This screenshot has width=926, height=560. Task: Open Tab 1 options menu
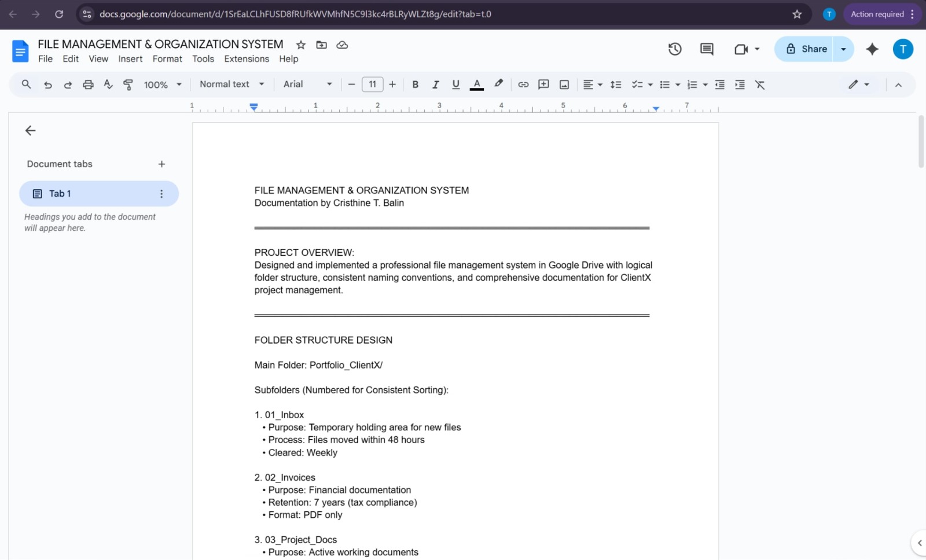coord(161,194)
